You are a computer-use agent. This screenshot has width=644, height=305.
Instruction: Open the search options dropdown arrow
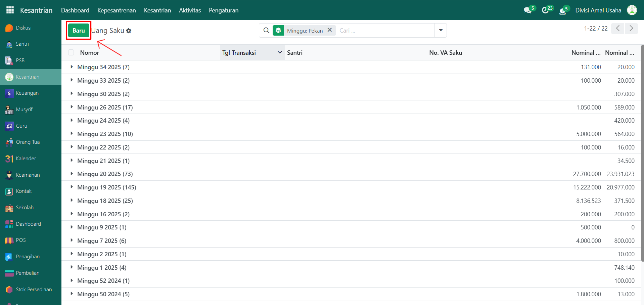(x=441, y=31)
